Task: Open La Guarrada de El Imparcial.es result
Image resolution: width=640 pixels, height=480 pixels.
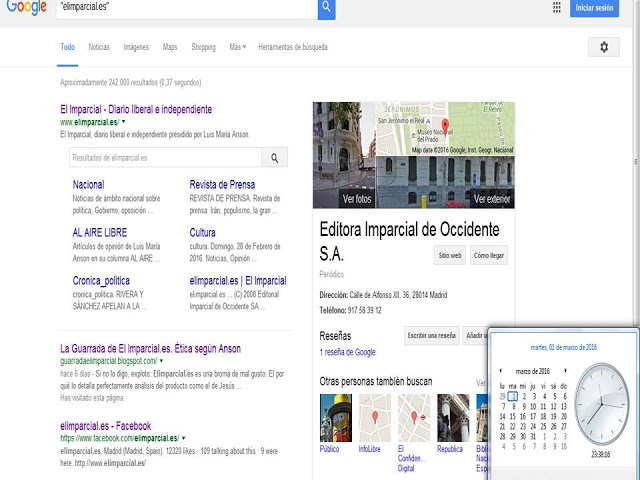Action: 150,349
